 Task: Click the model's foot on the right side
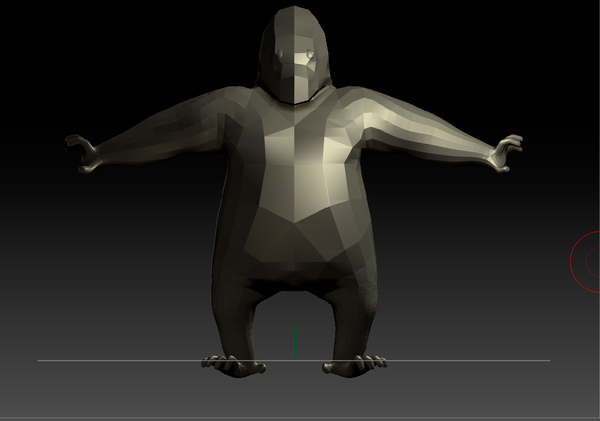click(354, 366)
